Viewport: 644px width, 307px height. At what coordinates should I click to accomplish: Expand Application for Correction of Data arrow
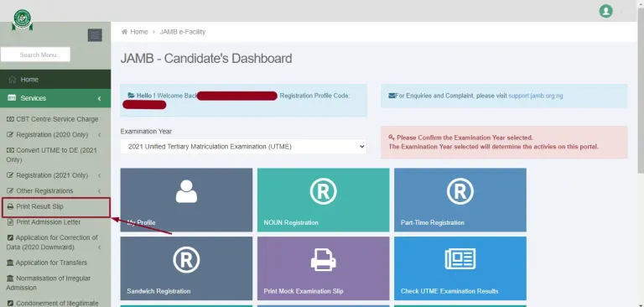tap(100, 247)
